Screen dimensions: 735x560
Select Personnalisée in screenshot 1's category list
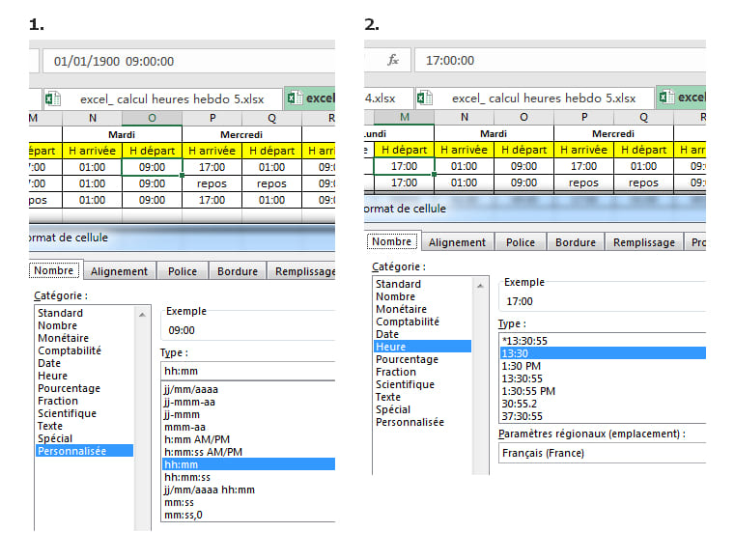pyautogui.click(x=71, y=451)
